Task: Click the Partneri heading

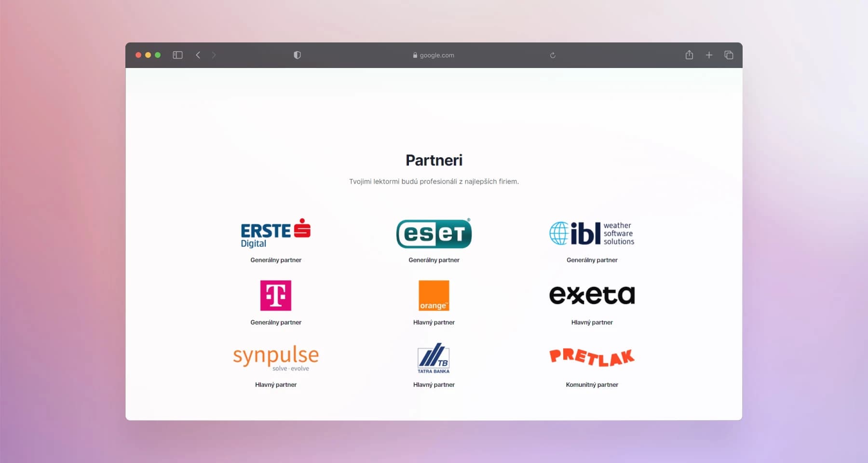Action: [x=434, y=160]
